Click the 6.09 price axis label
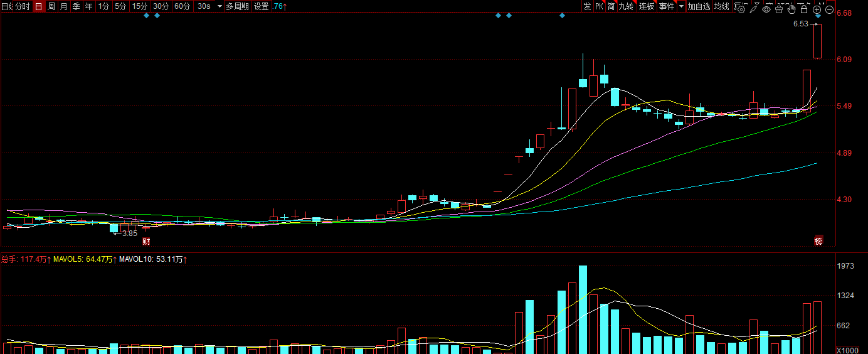Screen dimensions: 868x354 tap(844, 60)
